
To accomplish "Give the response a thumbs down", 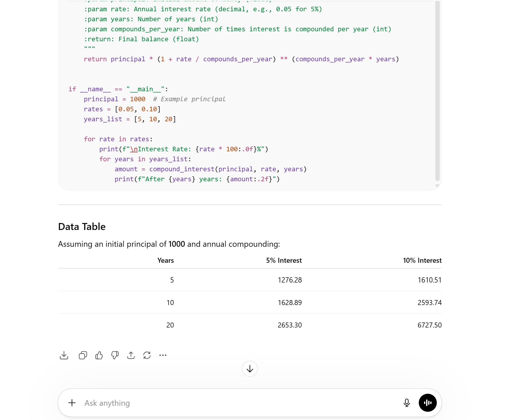I will (115, 355).
